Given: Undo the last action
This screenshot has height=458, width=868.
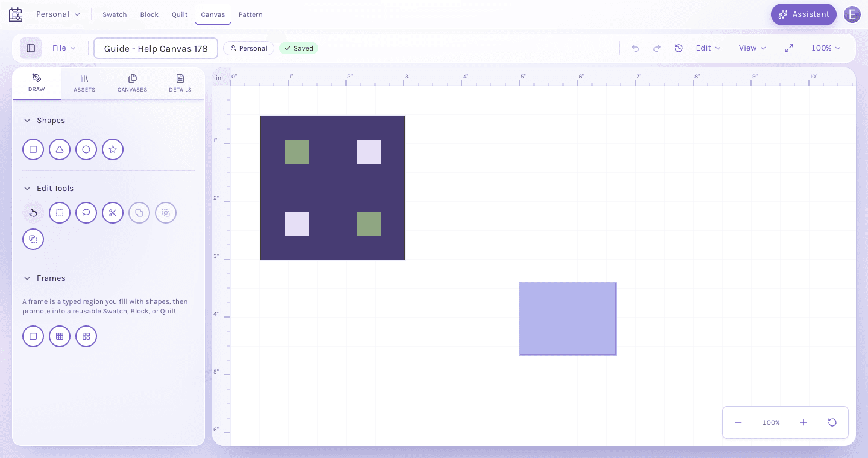Looking at the screenshot, I should 635,48.
